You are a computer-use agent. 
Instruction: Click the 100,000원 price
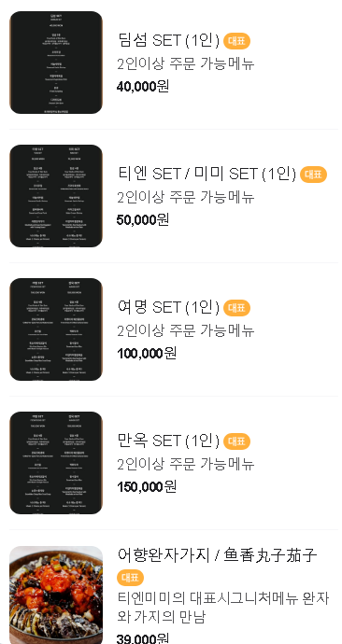click(x=147, y=354)
